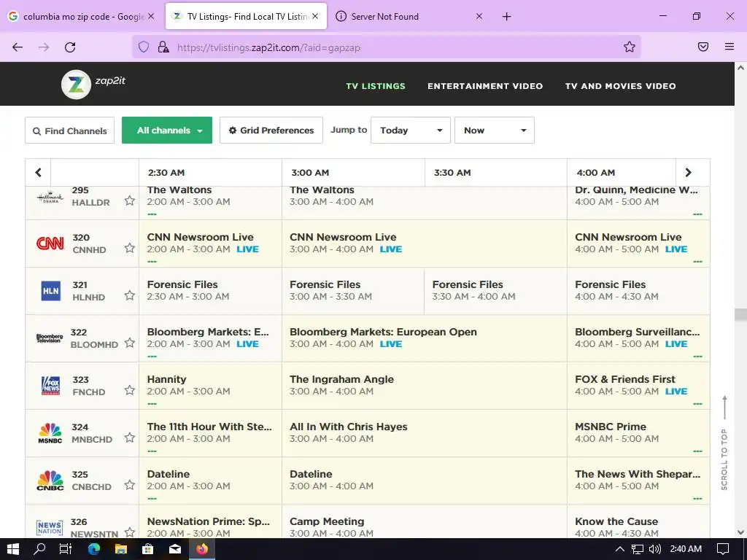
Task: Open All In With Chris Hayes listing
Action: coord(425,433)
